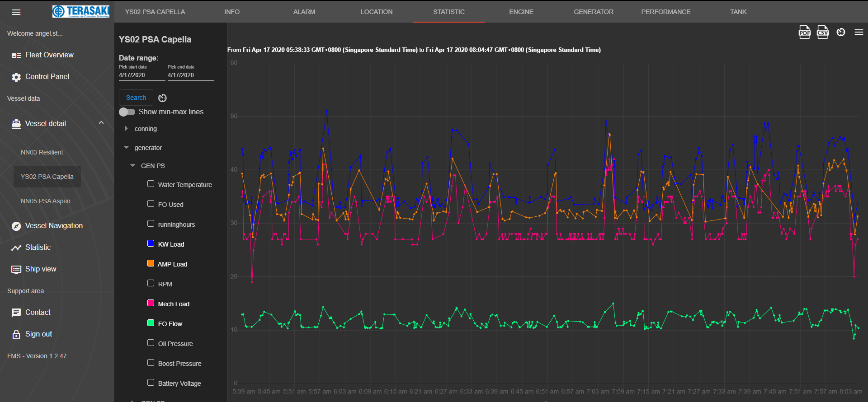Screen dimensions: 868x402
Task: Switch to the ALARM tab
Action: [x=304, y=12]
